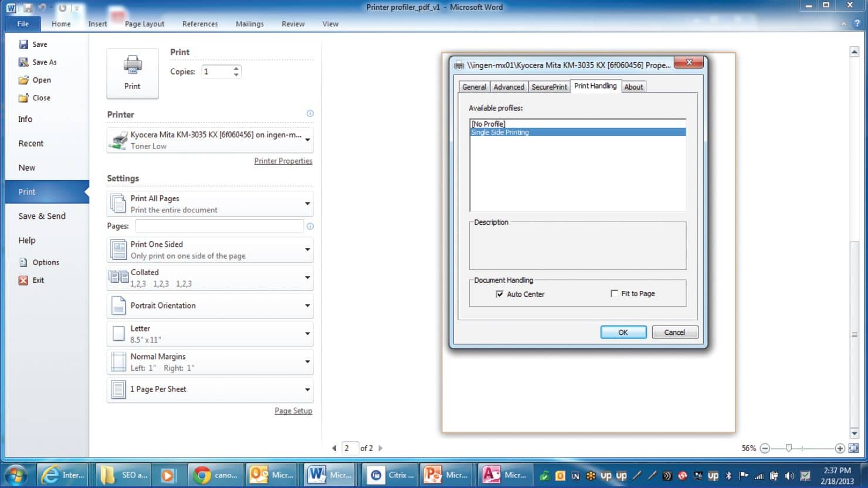
Task: Click the Word help question mark icon
Action: click(857, 23)
